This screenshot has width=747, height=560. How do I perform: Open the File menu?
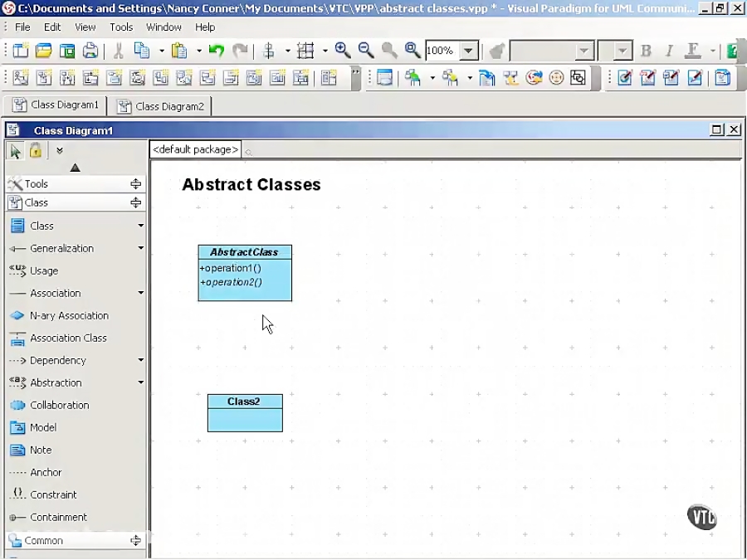(x=22, y=27)
